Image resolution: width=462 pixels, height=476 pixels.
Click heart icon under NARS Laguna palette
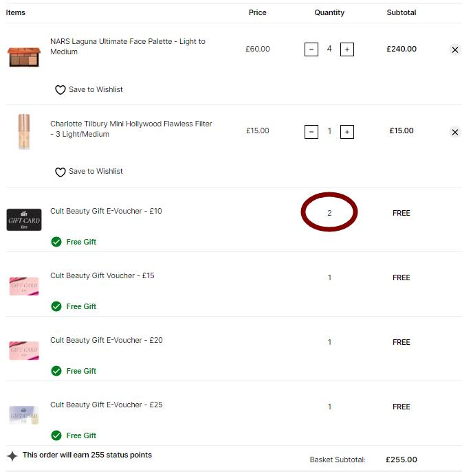[60, 90]
